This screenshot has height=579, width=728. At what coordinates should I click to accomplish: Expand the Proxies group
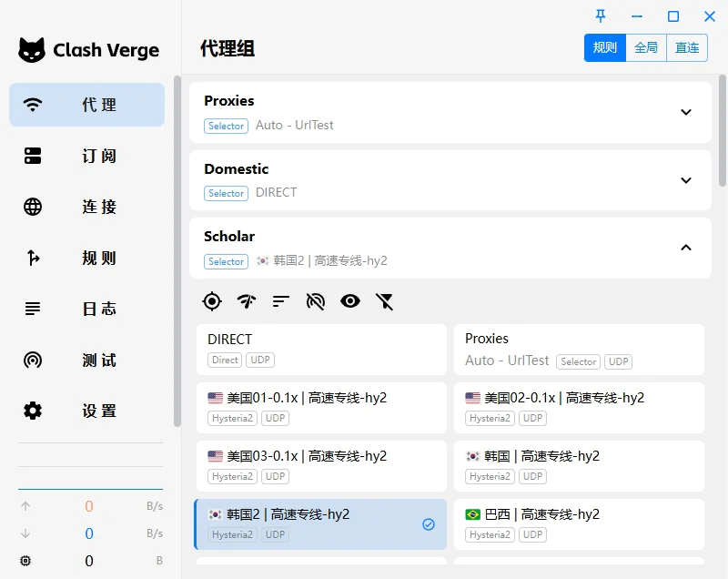686,112
